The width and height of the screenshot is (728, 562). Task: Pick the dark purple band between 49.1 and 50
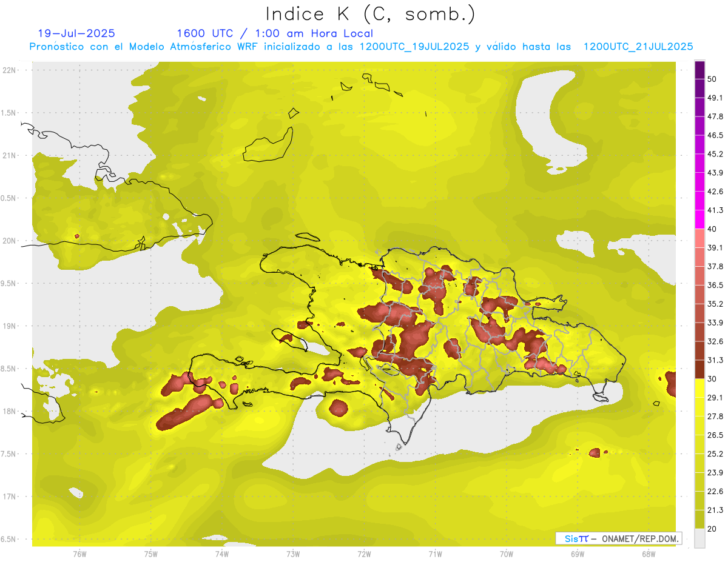[x=699, y=89]
